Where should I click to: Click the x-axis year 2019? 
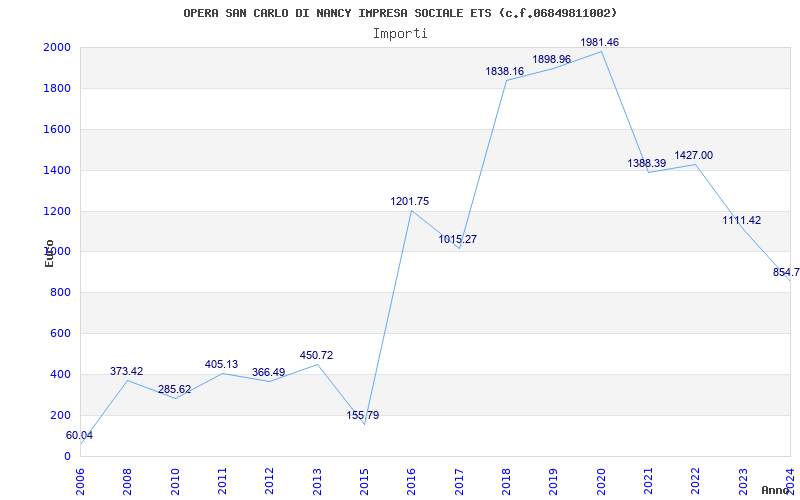pos(554,482)
